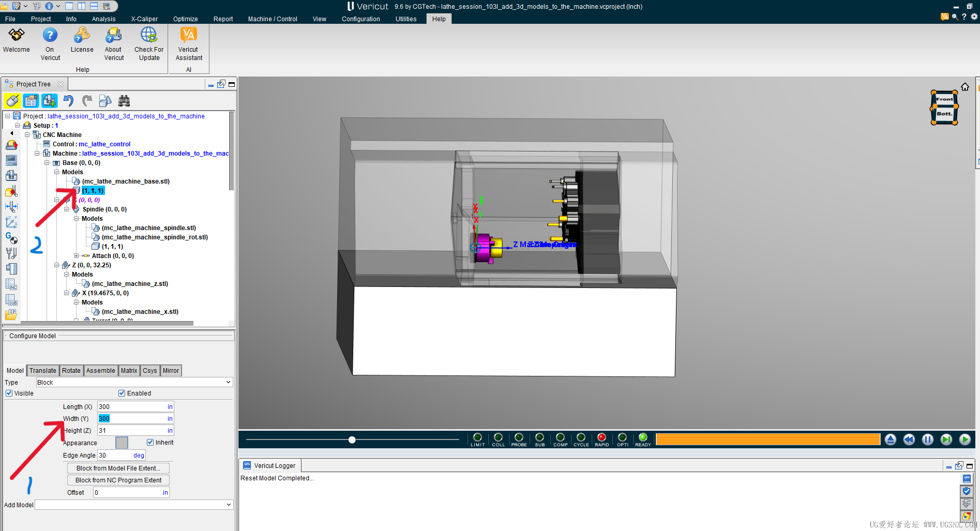The width and height of the screenshot is (980, 531).
Task: Click the yellow mouse pick icon in Project Tree
Action: point(12,100)
